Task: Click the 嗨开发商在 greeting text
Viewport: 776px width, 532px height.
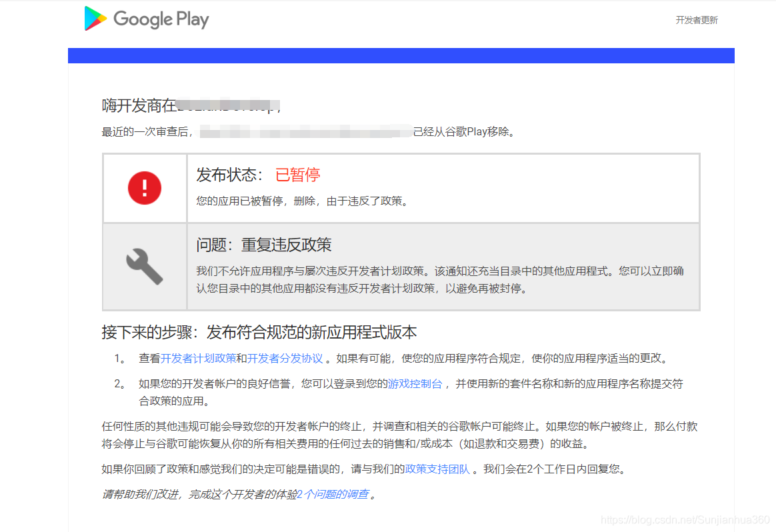Action: (139, 105)
